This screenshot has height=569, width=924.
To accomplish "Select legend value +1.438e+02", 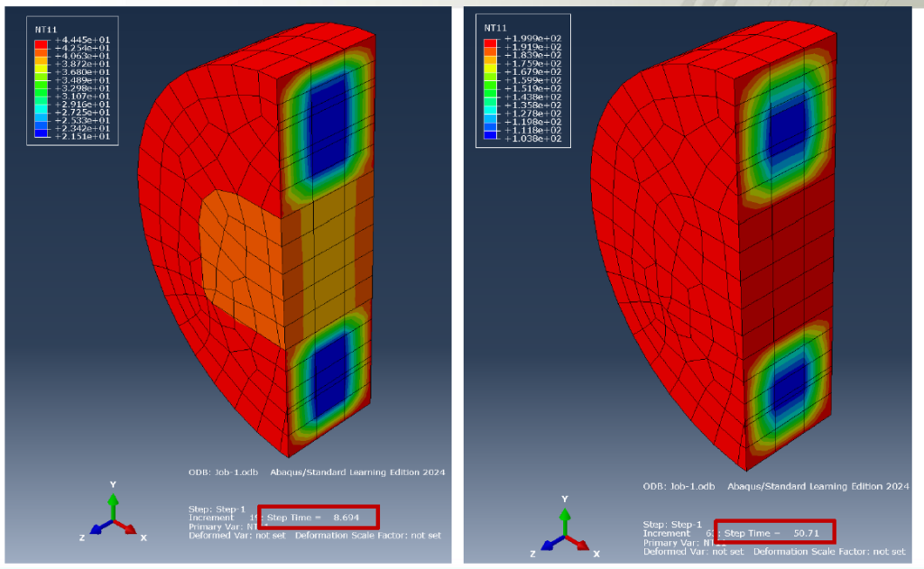I will (532, 96).
